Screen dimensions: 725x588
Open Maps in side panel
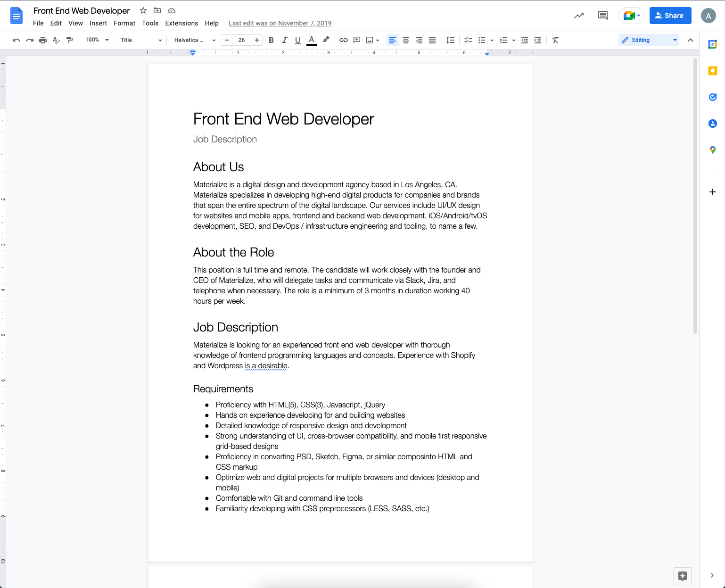click(713, 150)
